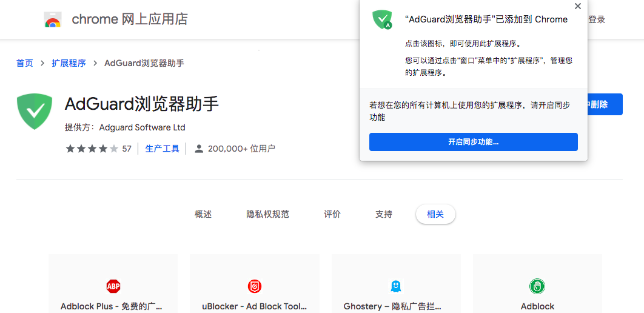Click the Chrome Web Store logo icon
The height and width of the screenshot is (313, 644).
coord(53,20)
